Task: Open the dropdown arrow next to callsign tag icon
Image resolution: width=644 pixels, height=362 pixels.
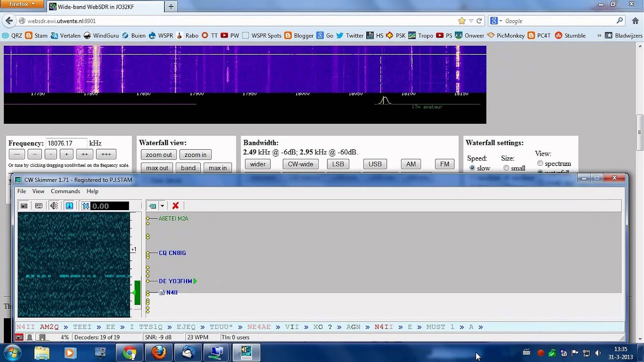Action: pos(162,206)
